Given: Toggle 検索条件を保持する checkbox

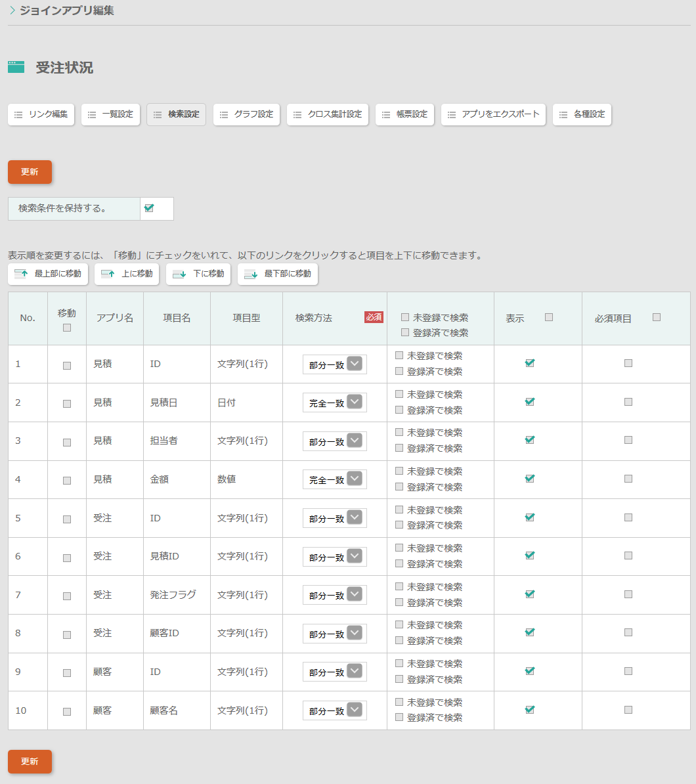Looking at the screenshot, I should click(x=149, y=208).
